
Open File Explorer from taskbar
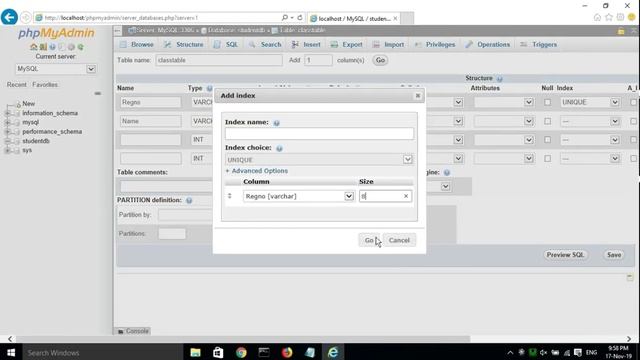(x=195, y=352)
